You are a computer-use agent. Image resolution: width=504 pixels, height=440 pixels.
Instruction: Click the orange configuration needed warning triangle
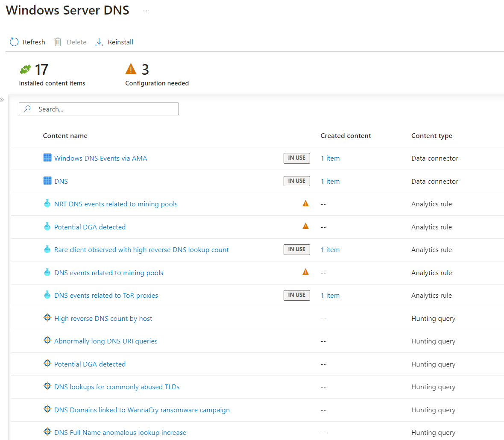pos(131,69)
